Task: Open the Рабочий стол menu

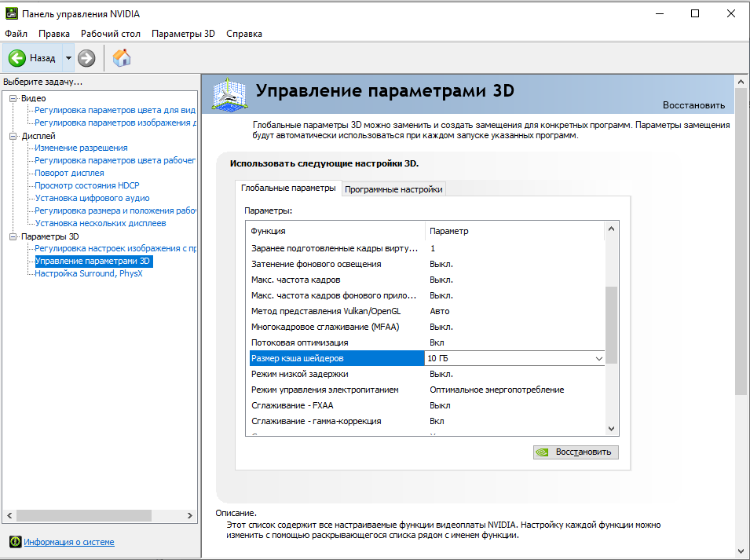Action: [111, 34]
